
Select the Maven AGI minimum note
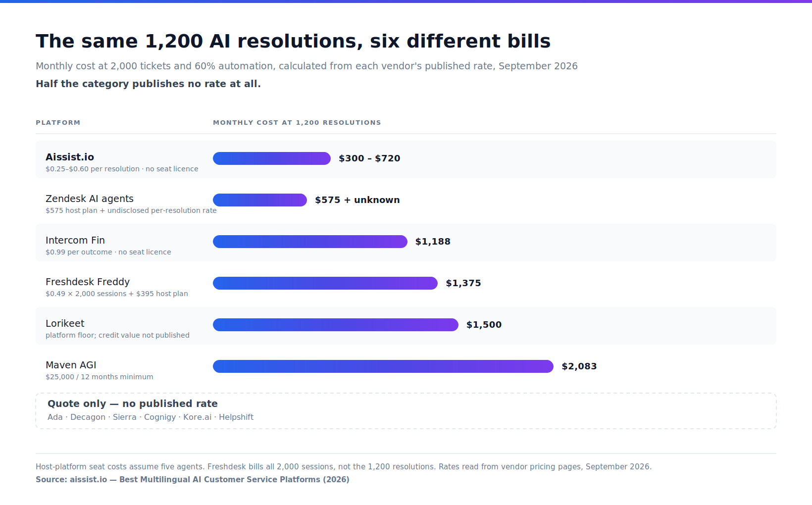100,377
